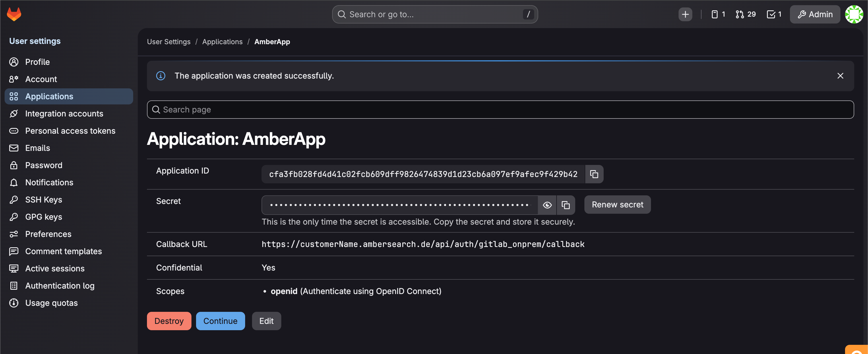Image resolution: width=868 pixels, height=354 pixels.
Task: Continue from the application page
Action: point(220,321)
